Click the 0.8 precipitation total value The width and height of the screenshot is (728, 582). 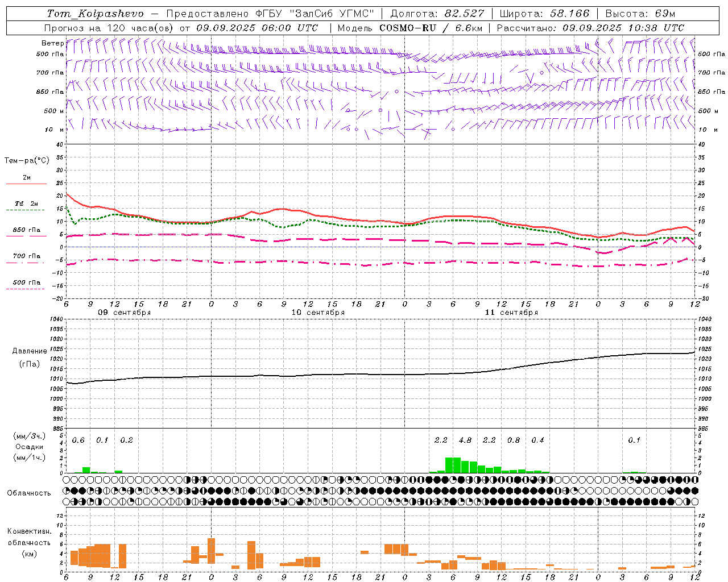pyautogui.click(x=513, y=440)
